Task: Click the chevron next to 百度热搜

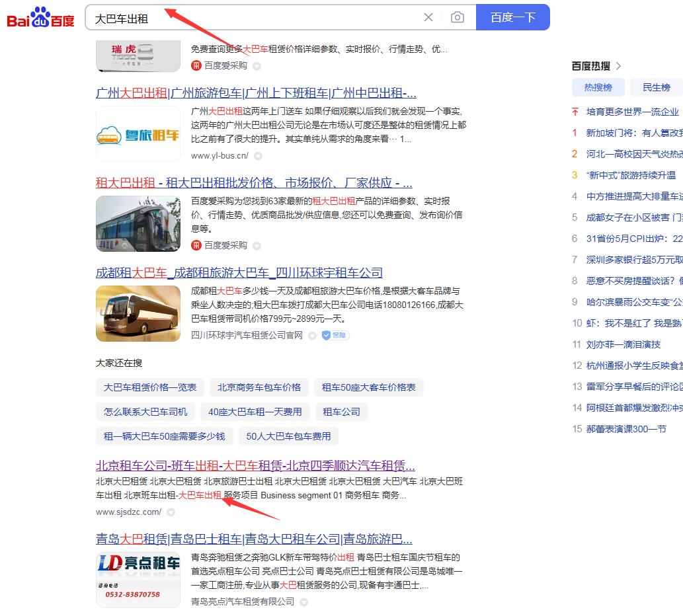Action: point(618,66)
